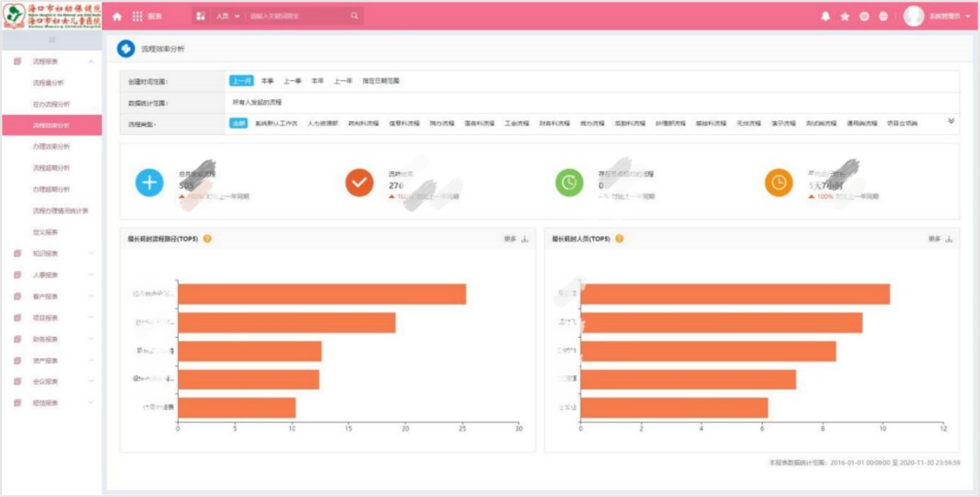Download the right TOP5 personnel chart
This screenshot has width=980, height=497.
click(x=949, y=239)
